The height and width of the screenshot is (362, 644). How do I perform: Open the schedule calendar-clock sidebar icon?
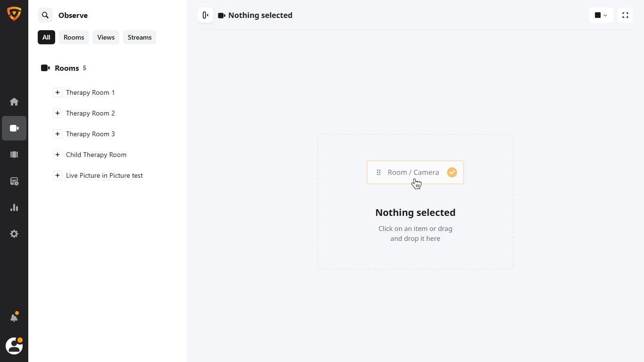point(14,181)
